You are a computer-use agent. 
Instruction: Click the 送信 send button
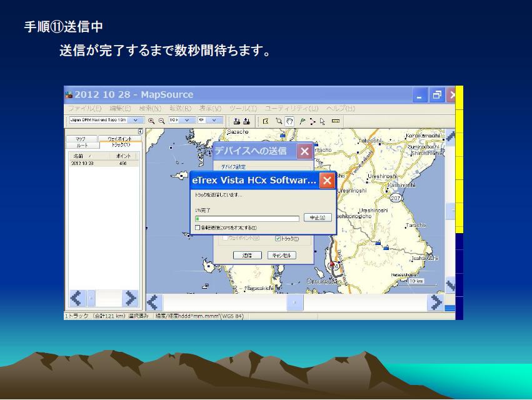pos(248,255)
